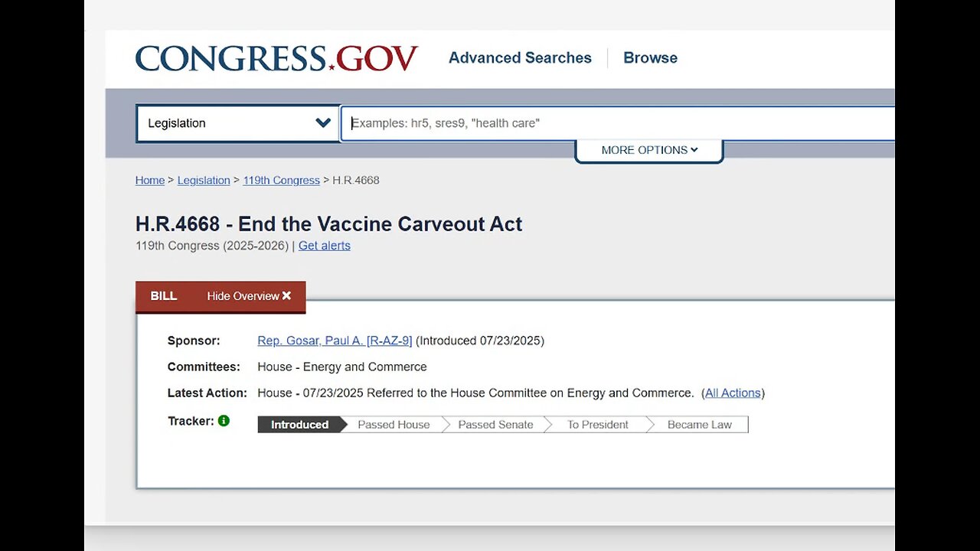This screenshot has height=551, width=980.
Task: Click the To President tracker stage
Action: pos(597,425)
